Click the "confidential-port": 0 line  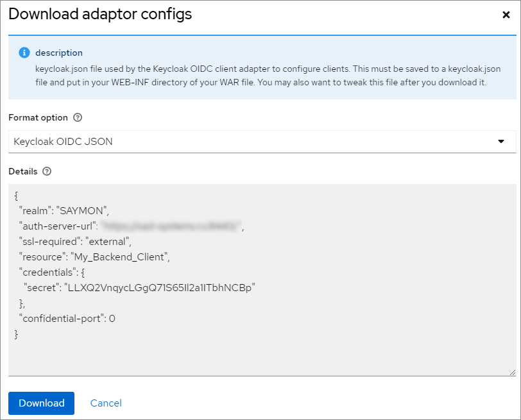(x=67, y=319)
